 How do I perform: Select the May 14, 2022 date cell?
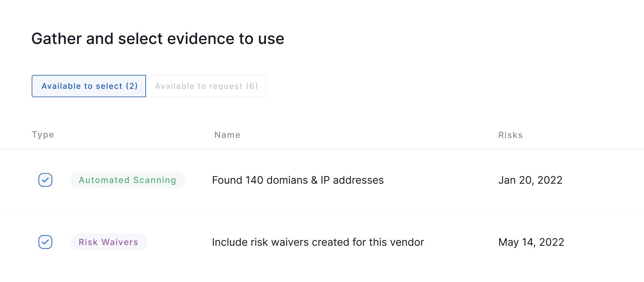click(x=531, y=242)
